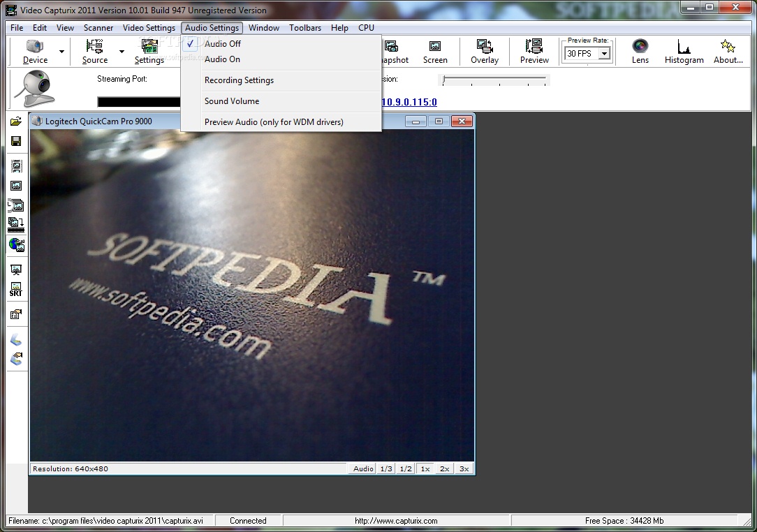Click the Logitech QuickCam preview image
Viewport: 757px width, 532px height.
tap(251, 295)
